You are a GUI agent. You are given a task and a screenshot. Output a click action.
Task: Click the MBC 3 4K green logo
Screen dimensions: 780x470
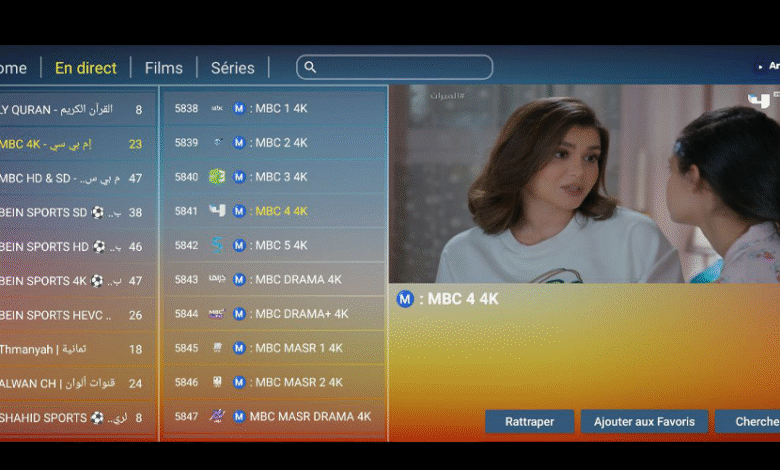click(x=217, y=177)
